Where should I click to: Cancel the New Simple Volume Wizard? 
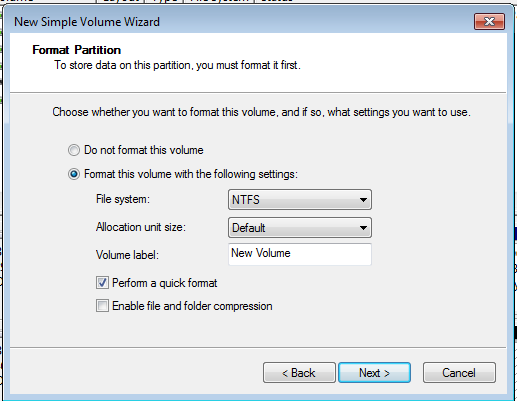click(459, 373)
